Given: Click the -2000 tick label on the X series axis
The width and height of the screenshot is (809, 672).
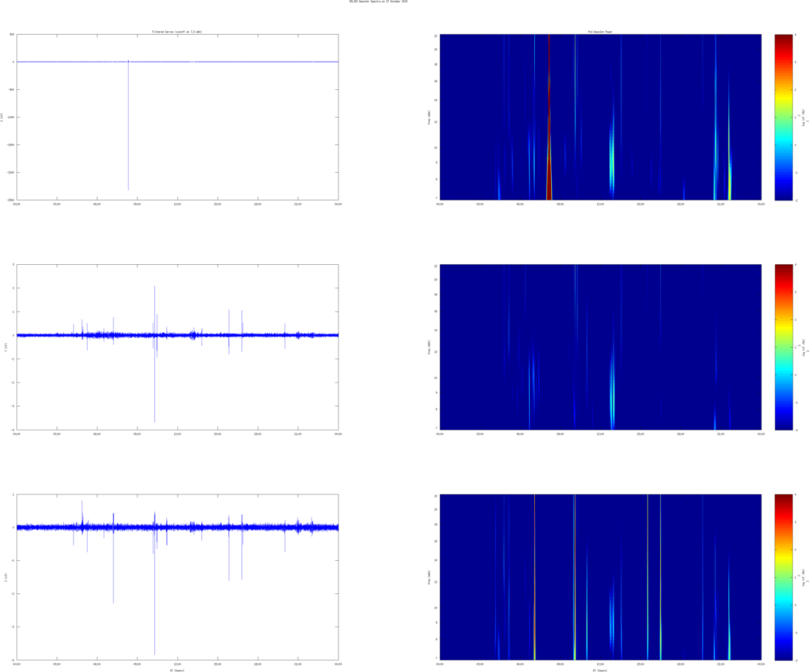Looking at the screenshot, I should [x=11, y=172].
